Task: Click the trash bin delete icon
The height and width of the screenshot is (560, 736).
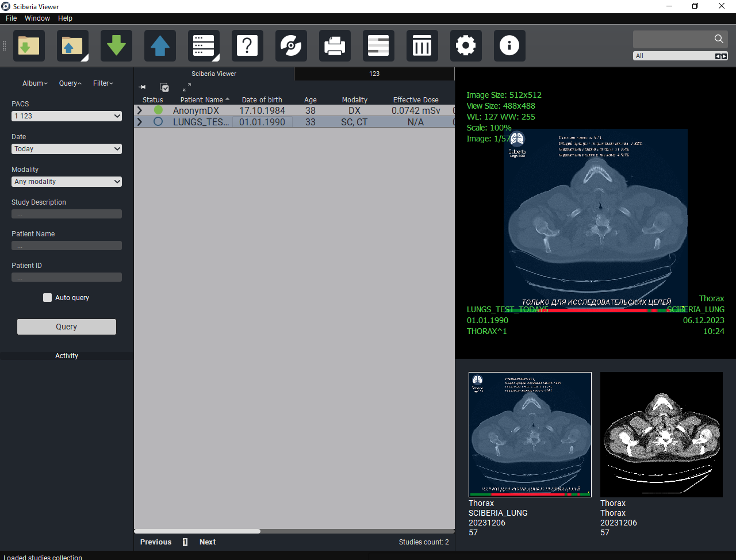Action: 422,45
